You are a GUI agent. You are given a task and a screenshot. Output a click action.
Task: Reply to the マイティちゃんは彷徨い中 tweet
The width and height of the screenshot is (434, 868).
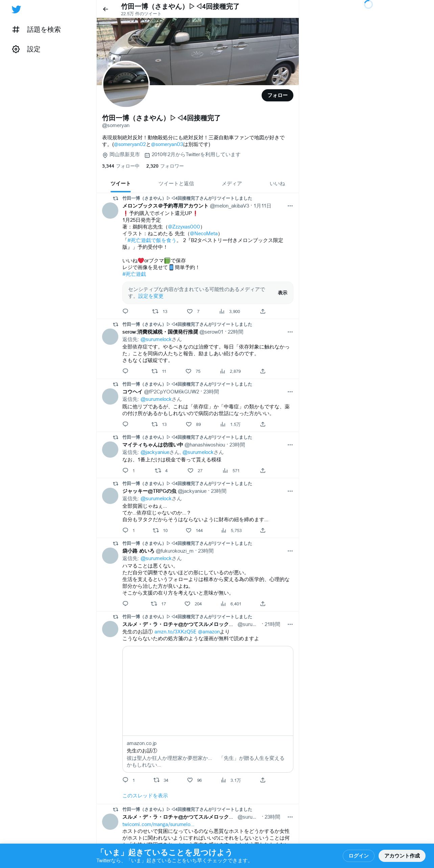click(125, 471)
